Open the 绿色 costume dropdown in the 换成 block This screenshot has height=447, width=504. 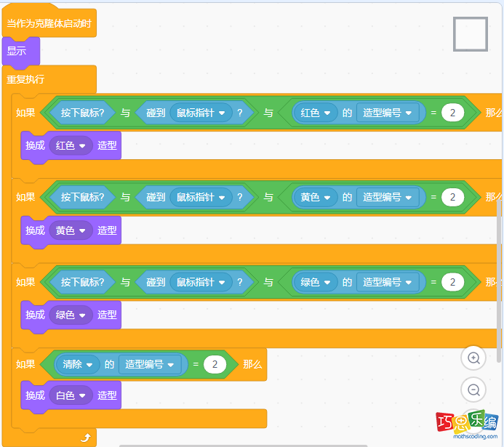[71, 315]
